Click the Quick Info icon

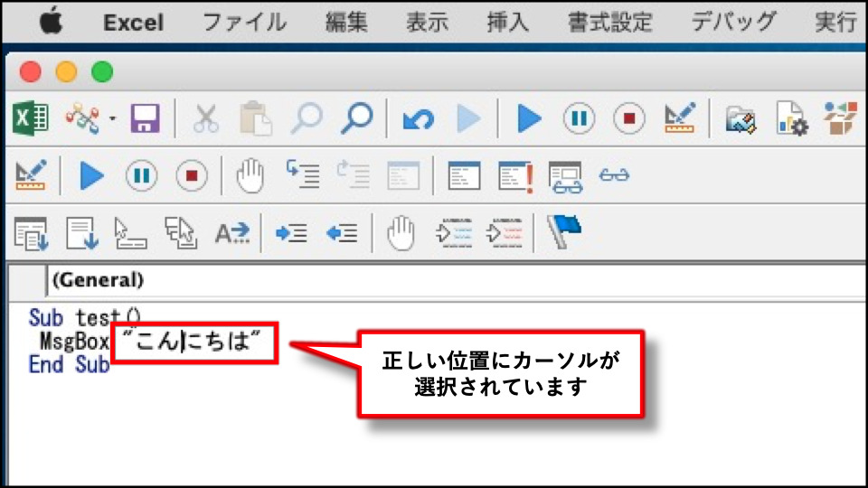tap(130, 233)
